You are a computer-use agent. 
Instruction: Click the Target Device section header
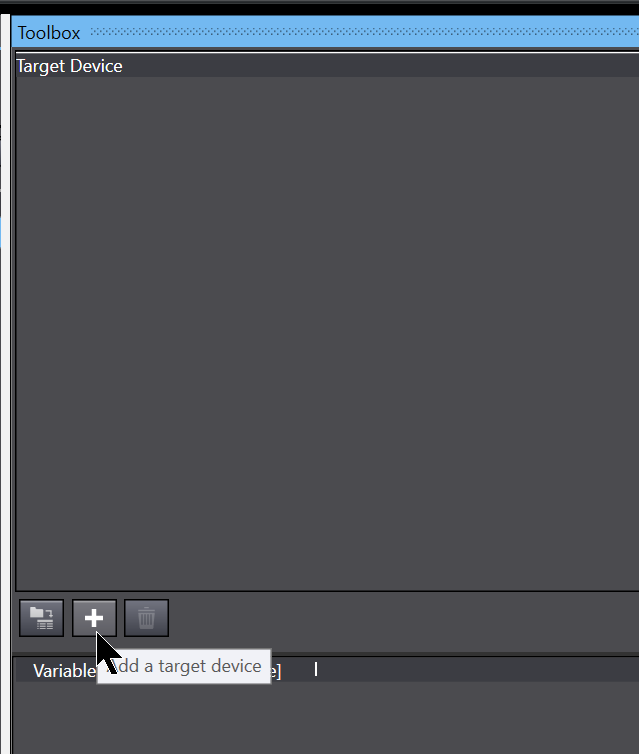click(69, 66)
